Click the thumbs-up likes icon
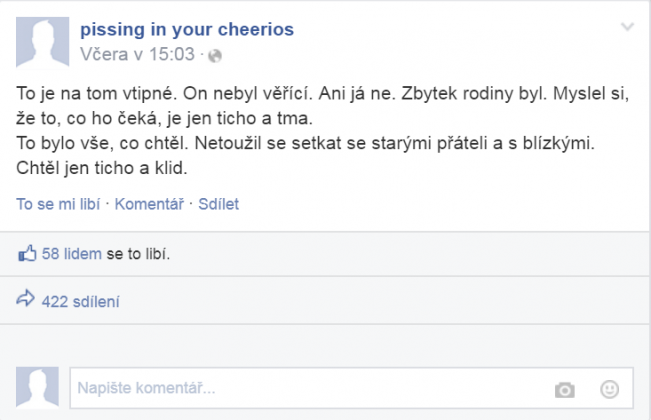This screenshot has width=651, height=420. click(x=27, y=254)
